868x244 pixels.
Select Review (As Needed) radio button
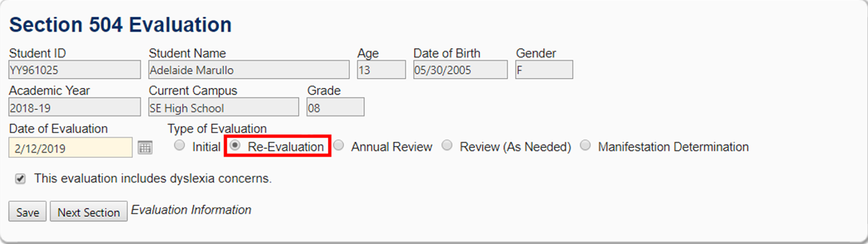pos(447,146)
